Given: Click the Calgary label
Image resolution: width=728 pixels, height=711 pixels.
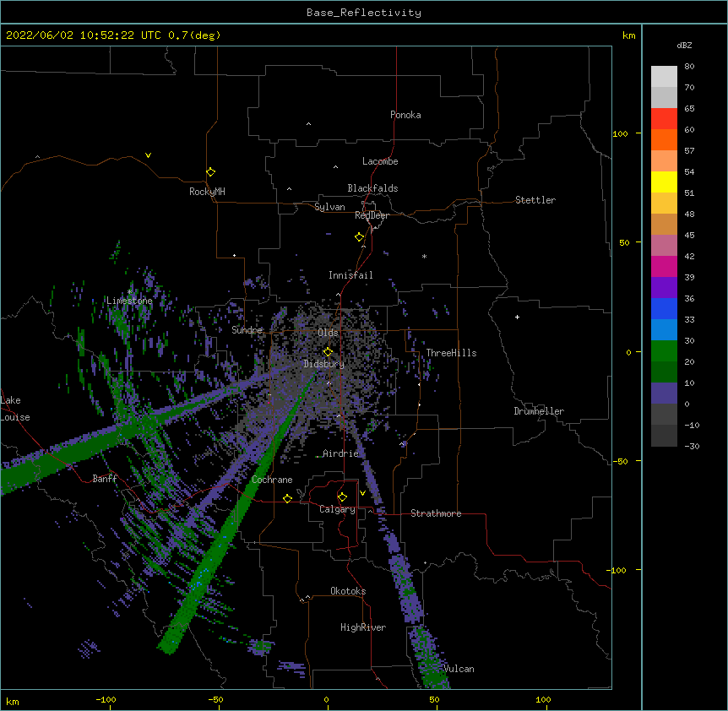Looking at the screenshot, I should point(337,509).
